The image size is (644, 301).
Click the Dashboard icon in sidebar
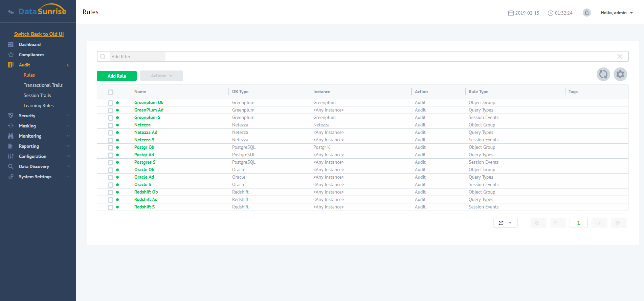[x=11, y=44]
